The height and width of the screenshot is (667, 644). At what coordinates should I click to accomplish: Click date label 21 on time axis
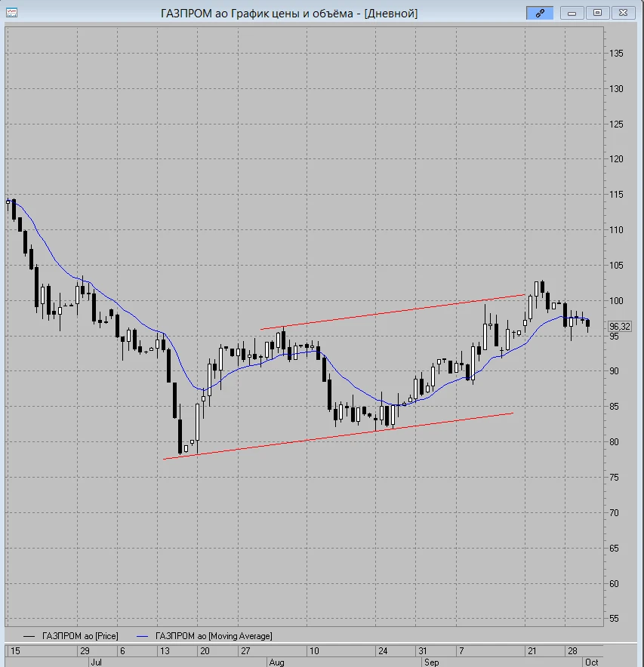532,651
